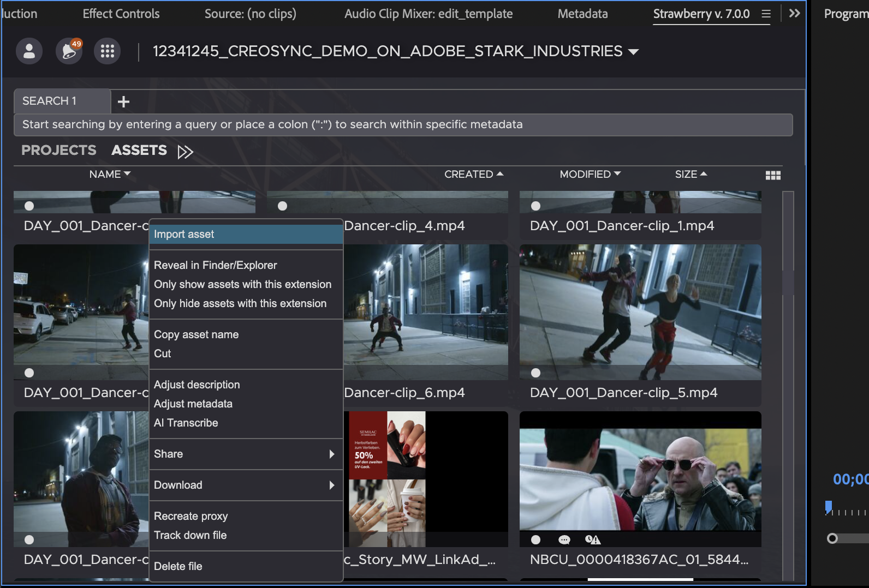
Task: Toggle status dot on NBCU clip
Action: [x=536, y=539]
